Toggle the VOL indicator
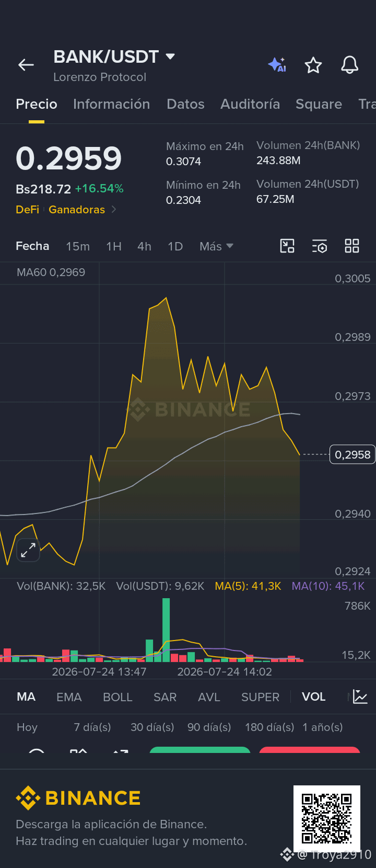This screenshot has width=376, height=868. (x=313, y=696)
